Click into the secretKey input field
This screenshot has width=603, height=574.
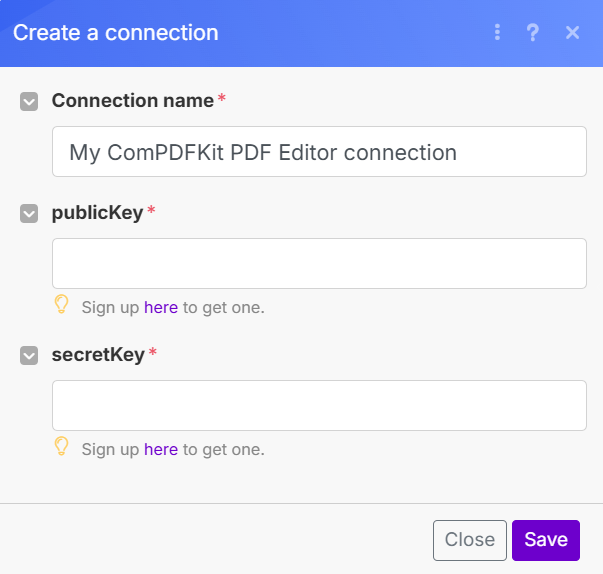(319, 405)
